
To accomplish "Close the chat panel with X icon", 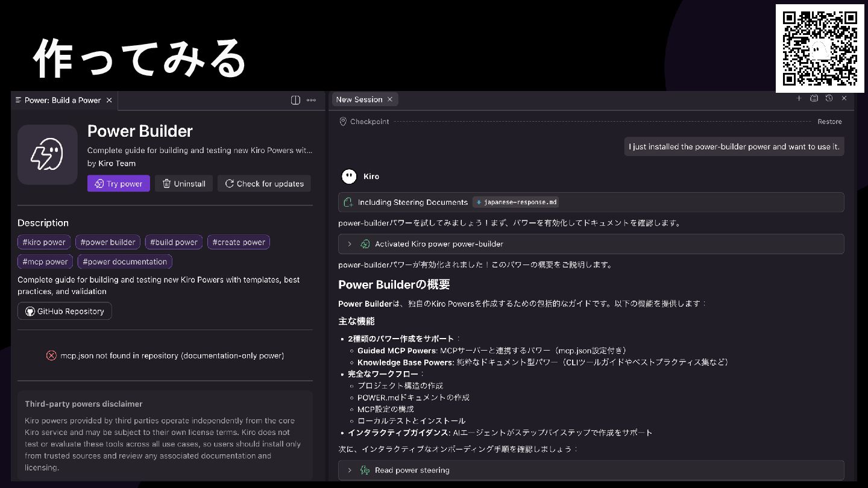I will pyautogui.click(x=844, y=98).
